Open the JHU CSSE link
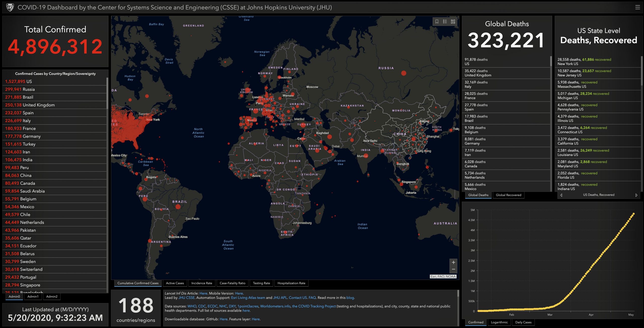This screenshot has height=328, width=644. (x=186, y=298)
